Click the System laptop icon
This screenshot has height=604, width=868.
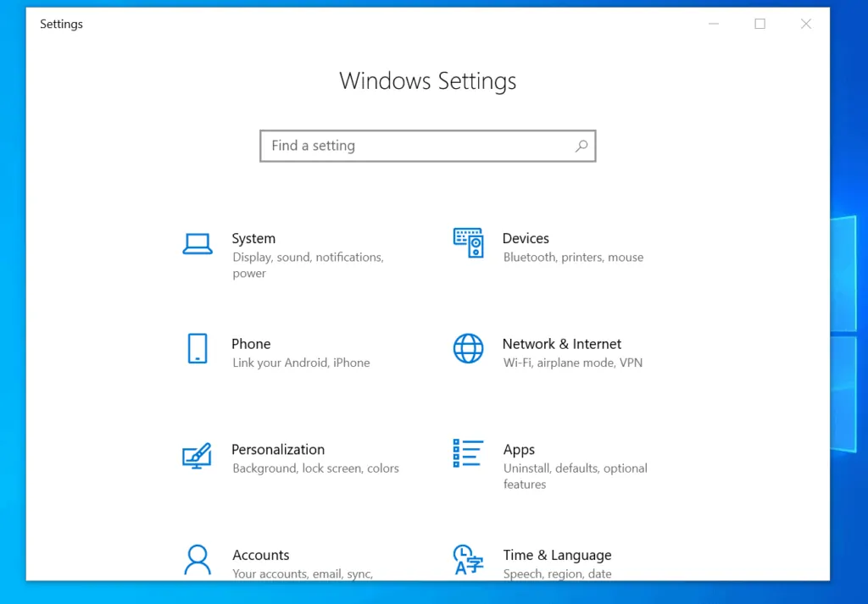coord(198,241)
